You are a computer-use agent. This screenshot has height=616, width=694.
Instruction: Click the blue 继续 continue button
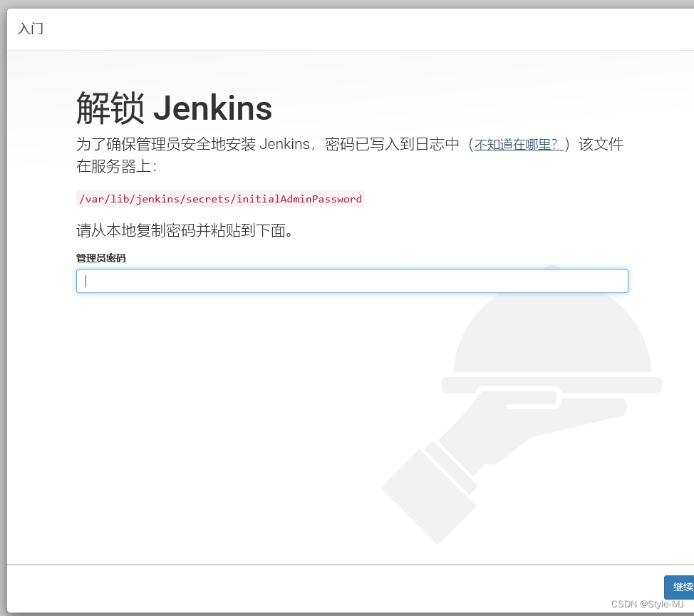680,587
